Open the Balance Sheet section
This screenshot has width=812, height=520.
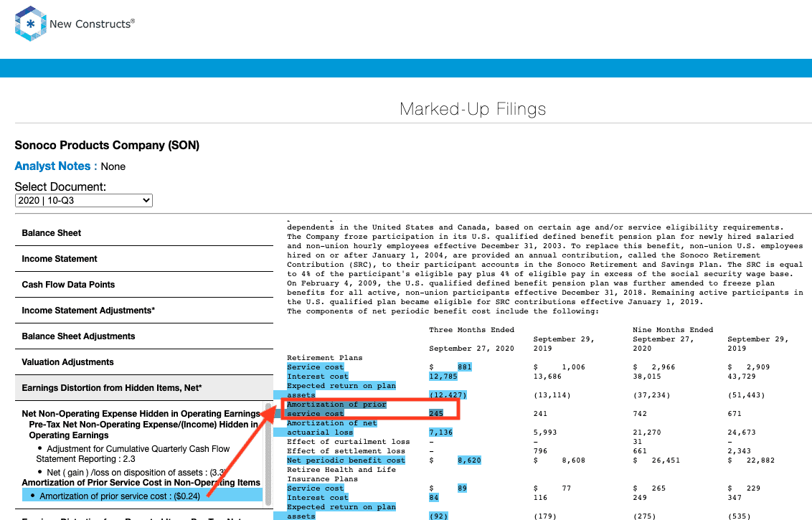tap(144, 233)
